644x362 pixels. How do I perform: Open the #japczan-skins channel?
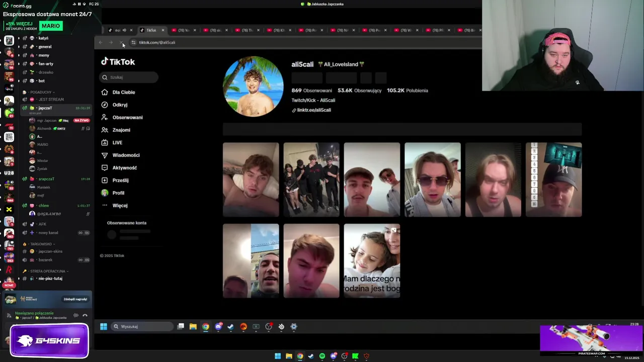(x=50, y=251)
